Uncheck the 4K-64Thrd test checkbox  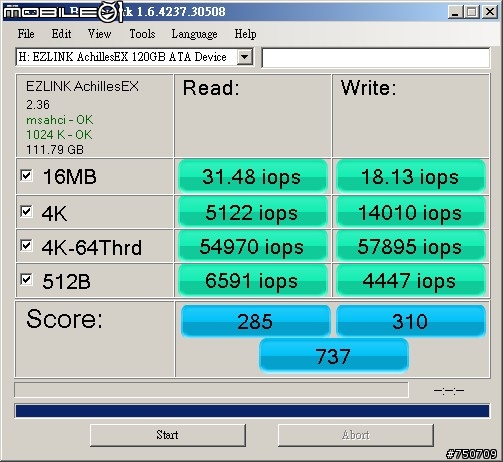pos(26,246)
